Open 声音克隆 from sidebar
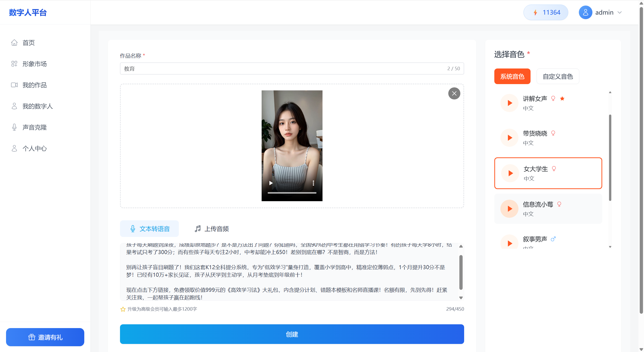Viewport: 644px width, 352px height. [34, 127]
